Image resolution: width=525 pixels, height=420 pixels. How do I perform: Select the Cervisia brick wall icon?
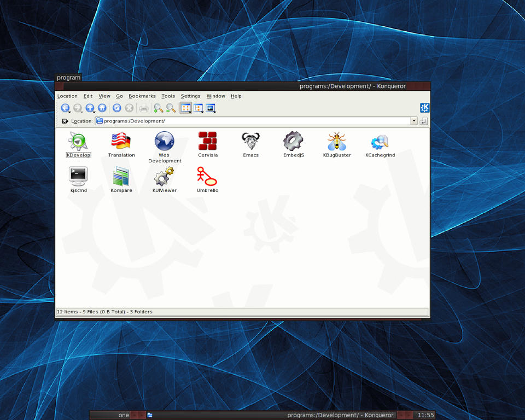(x=208, y=141)
